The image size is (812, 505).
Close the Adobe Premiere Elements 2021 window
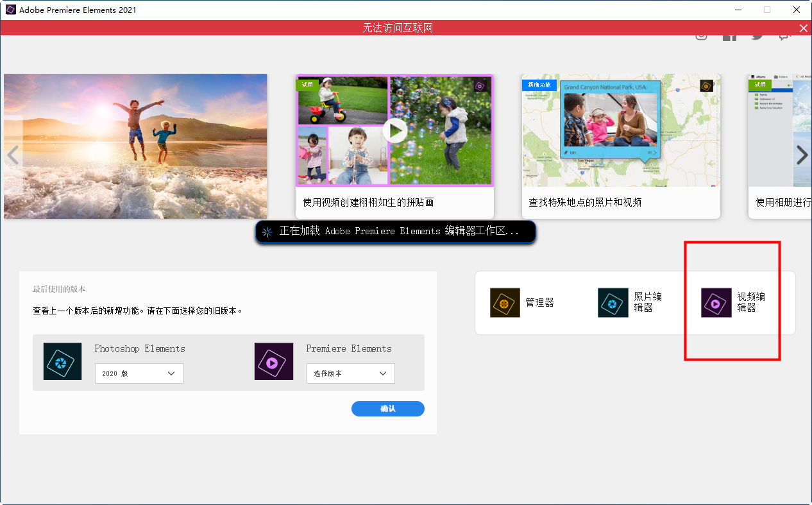click(797, 10)
